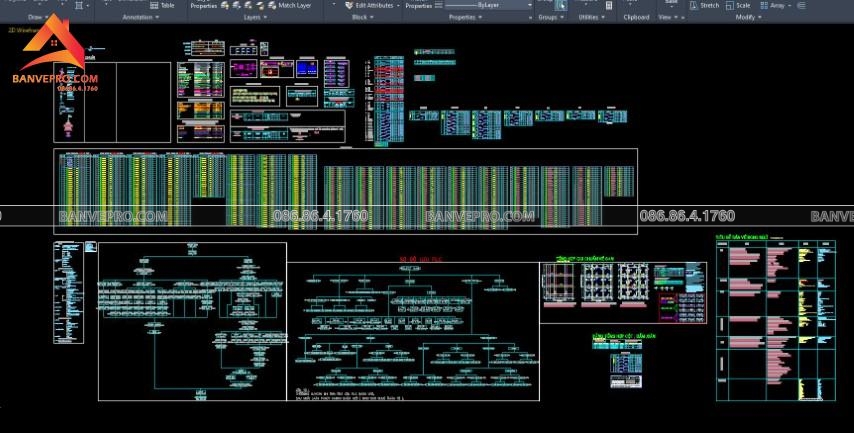
Task: Insert a Table from Annotation panel
Action: (162, 5)
